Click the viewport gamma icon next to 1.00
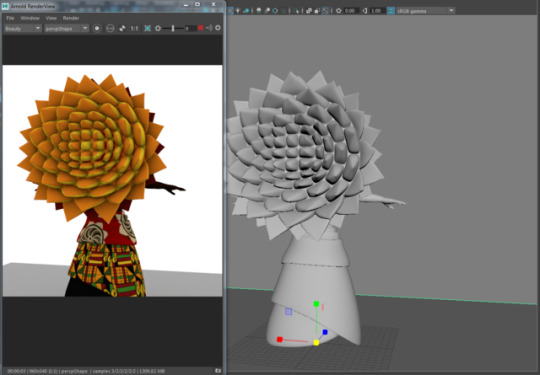This screenshot has width=540, height=375. pyautogui.click(x=365, y=11)
